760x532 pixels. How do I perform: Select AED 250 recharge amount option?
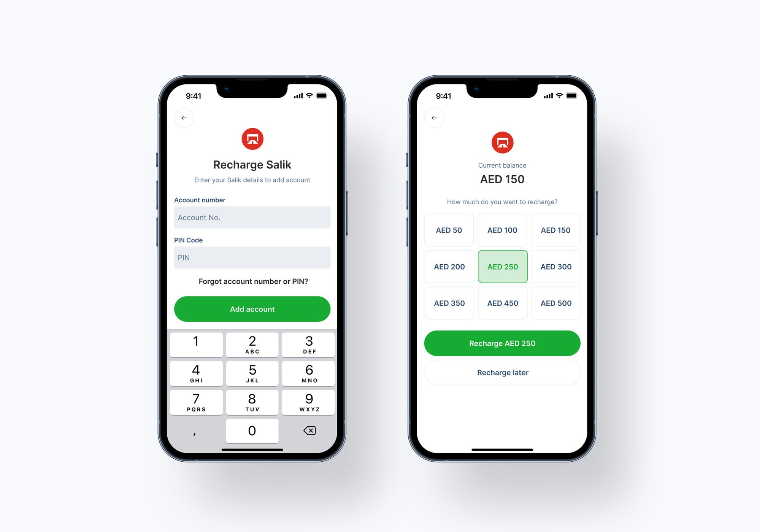(502, 266)
